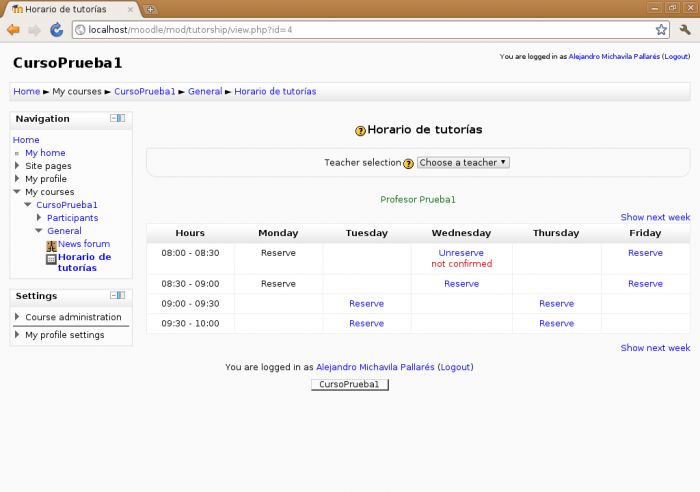Expand My profile in Navigation tree
The height and width of the screenshot is (492, 700).
tap(17, 179)
